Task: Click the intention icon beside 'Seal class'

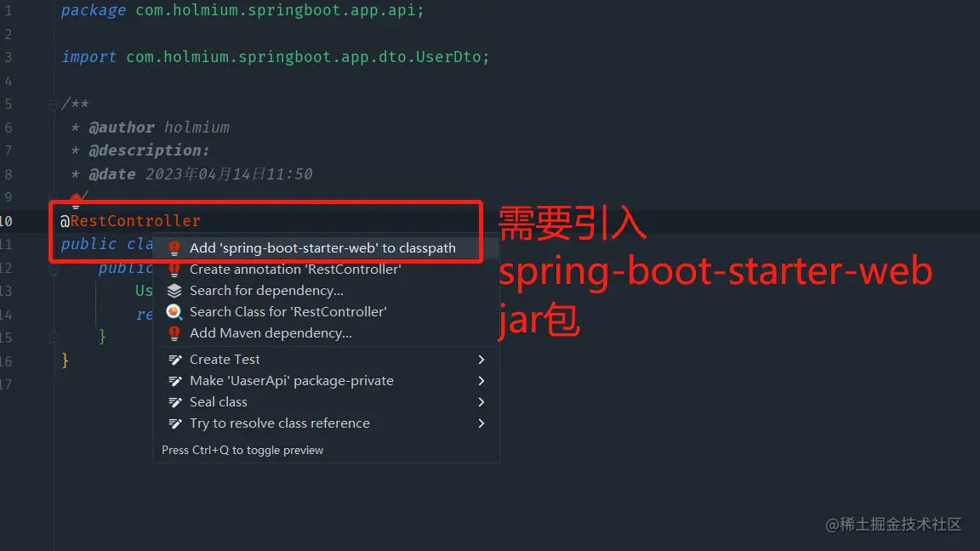Action: (174, 401)
